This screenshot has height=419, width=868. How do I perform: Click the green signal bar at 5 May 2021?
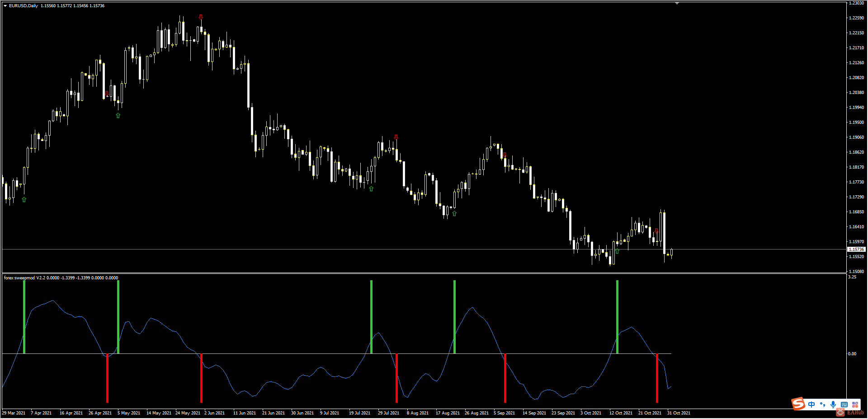[118, 316]
